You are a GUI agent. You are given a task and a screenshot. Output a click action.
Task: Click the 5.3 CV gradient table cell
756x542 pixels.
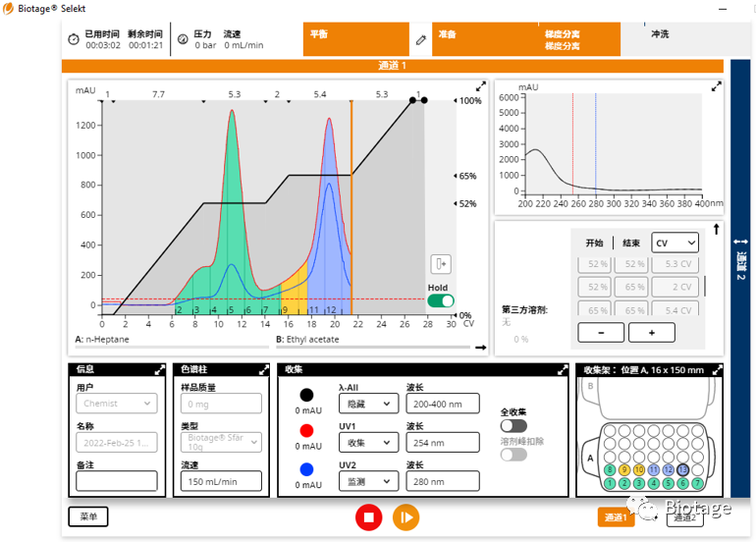(x=675, y=264)
